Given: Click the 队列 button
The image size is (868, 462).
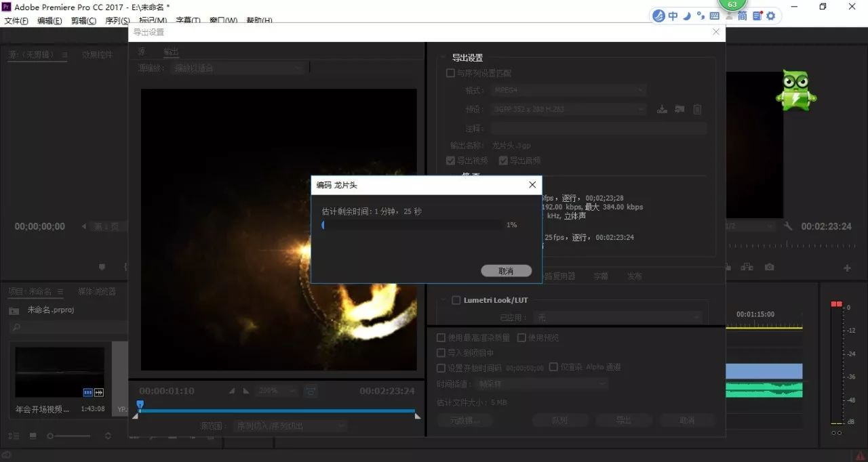Looking at the screenshot, I should click(559, 420).
